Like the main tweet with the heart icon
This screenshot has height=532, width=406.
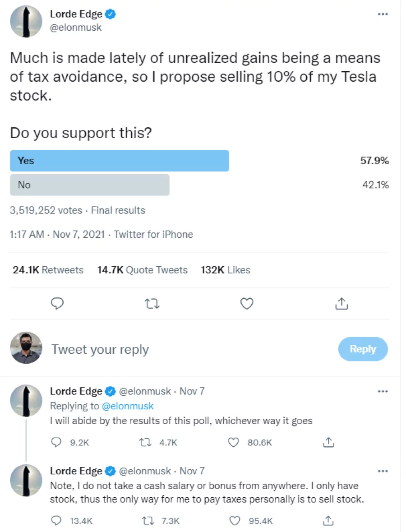tap(247, 304)
